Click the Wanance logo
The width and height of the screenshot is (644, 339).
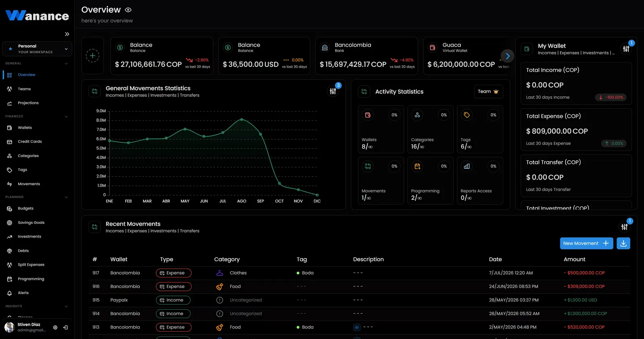37,16
